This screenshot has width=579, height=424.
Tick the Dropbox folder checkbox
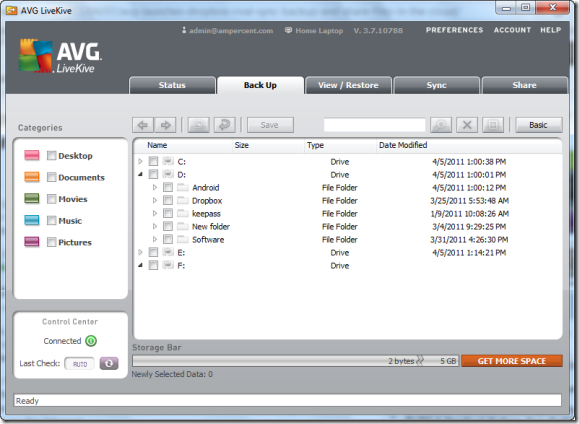point(168,200)
